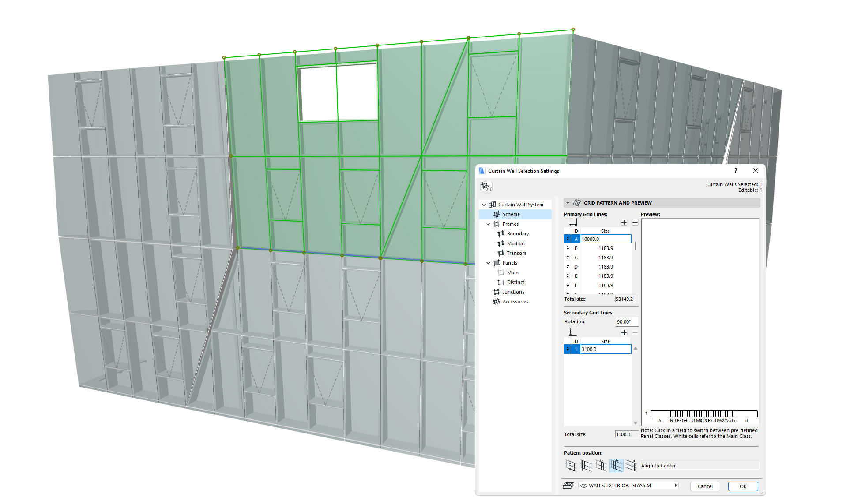Select the fifth pattern position option
The image size is (854, 504).
tap(632, 466)
